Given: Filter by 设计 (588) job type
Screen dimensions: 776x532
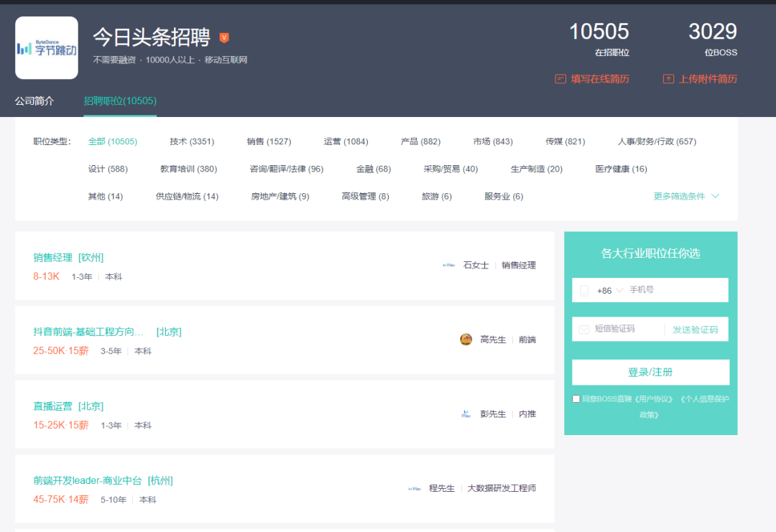Looking at the screenshot, I should pyautogui.click(x=108, y=169).
